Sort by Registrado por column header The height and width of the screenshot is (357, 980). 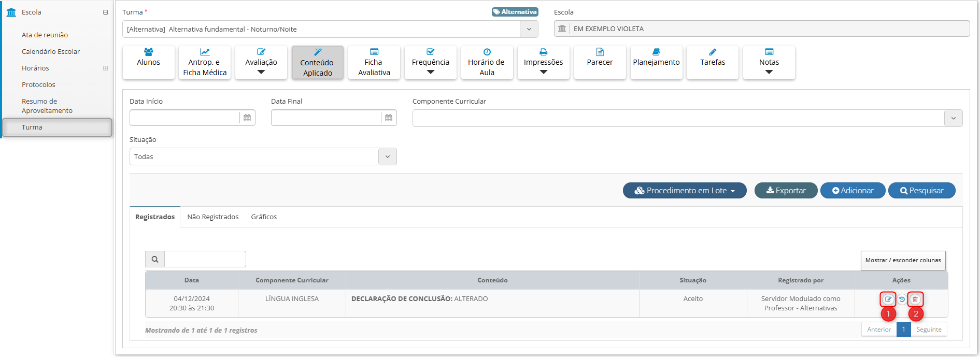point(801,280)
